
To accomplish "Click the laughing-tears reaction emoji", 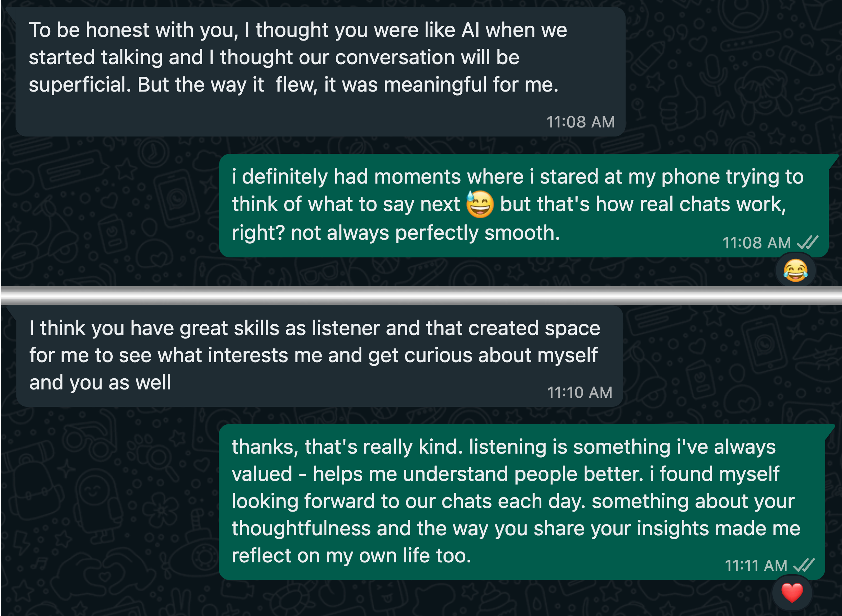I will tap(795, 270).
